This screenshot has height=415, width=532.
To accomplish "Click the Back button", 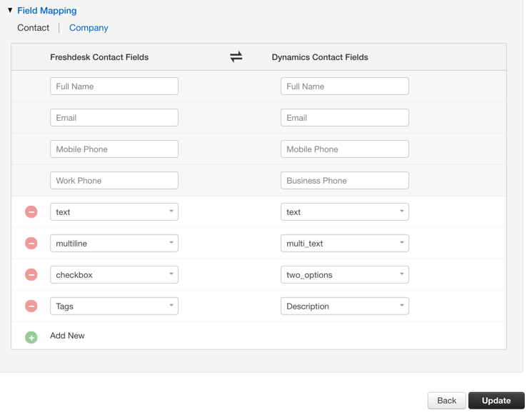I will (x=446, y=401).
